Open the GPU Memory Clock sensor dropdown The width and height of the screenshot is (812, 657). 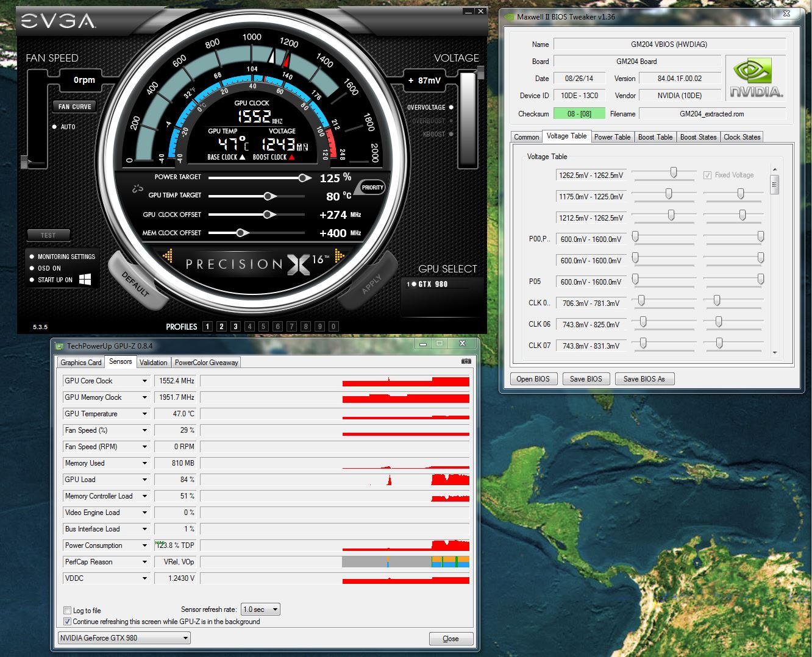[x=144, y=397]
